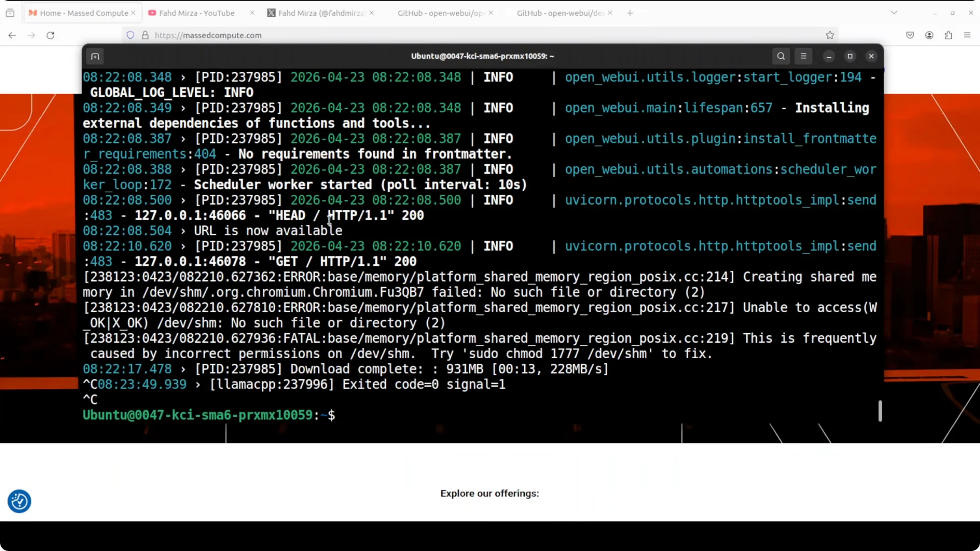
Task: Expand the list all tabs dropdown
Action: click(894, 13)
